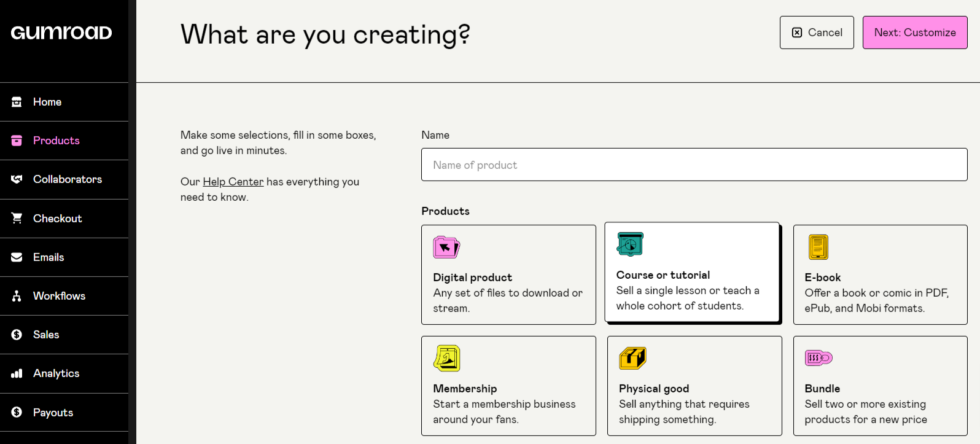Image resolution: width=980 pixels, height=444 pixels.
Task: Select the Bundle product type
Action: (x=881, y=386)
